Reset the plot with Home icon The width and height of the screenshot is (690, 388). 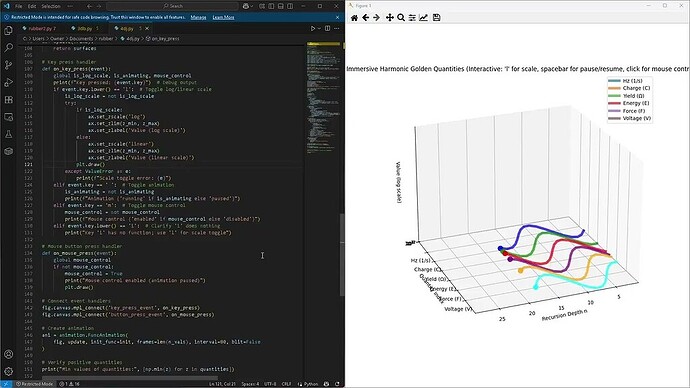click(354, 18)
